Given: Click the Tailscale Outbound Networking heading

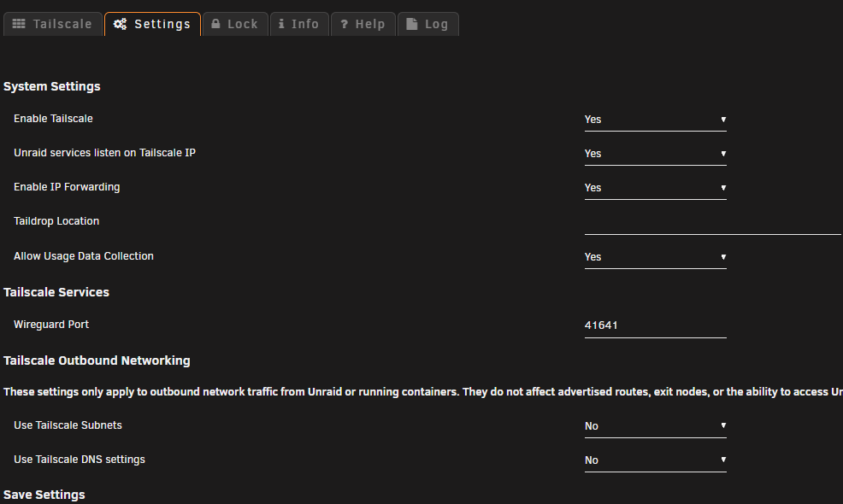Looking at the screenshot, I should pos(97,360).
